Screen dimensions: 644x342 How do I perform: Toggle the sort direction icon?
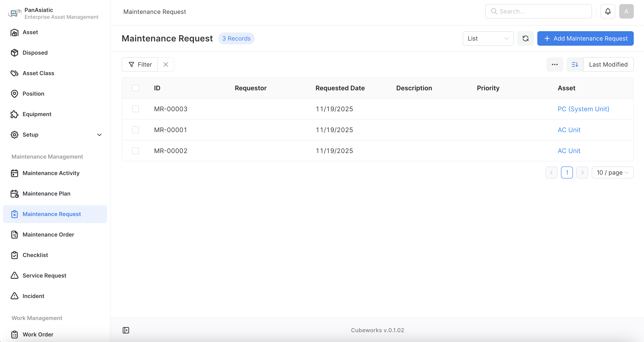point(575,64)
